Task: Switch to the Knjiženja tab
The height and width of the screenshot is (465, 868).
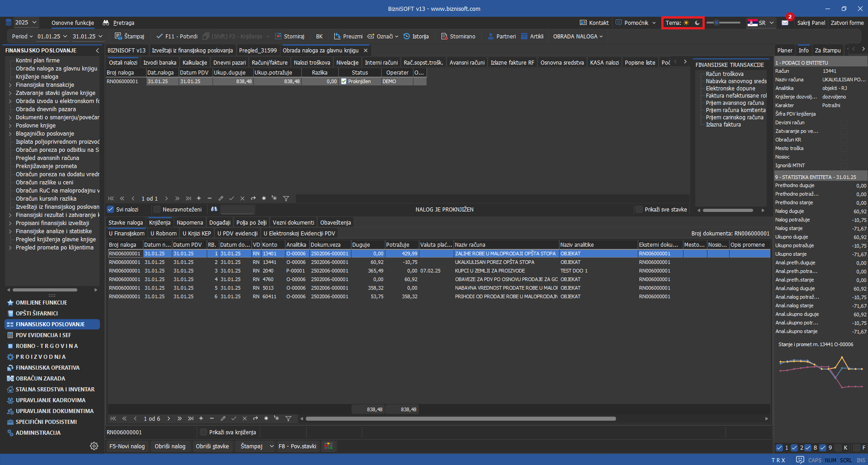Action: 160,222
